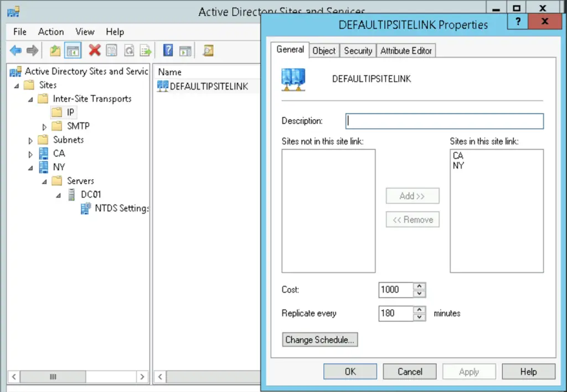The image size is (567, 392).
Task: Switch to the Attribute Editor tab
Action: click(406, 50)
